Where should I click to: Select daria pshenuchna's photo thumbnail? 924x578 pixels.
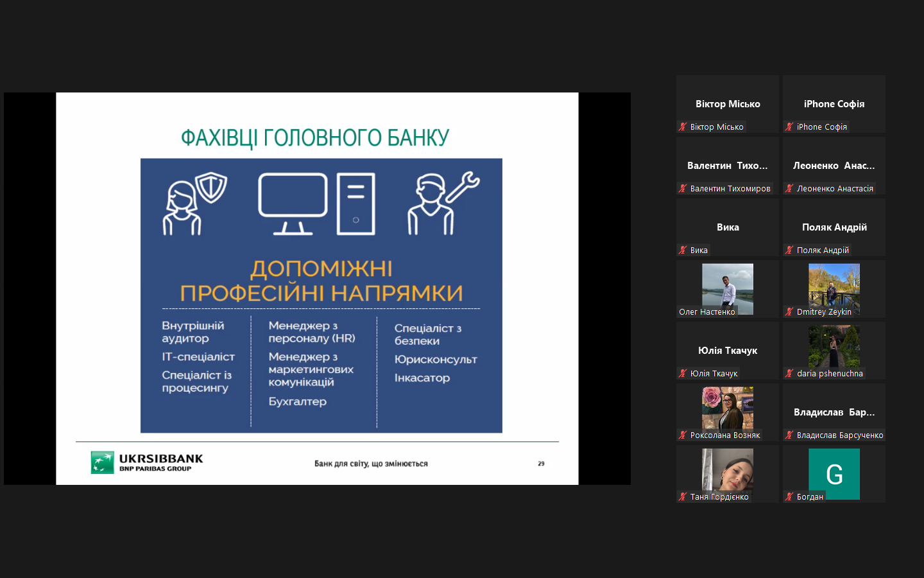[x=834, y=347]
